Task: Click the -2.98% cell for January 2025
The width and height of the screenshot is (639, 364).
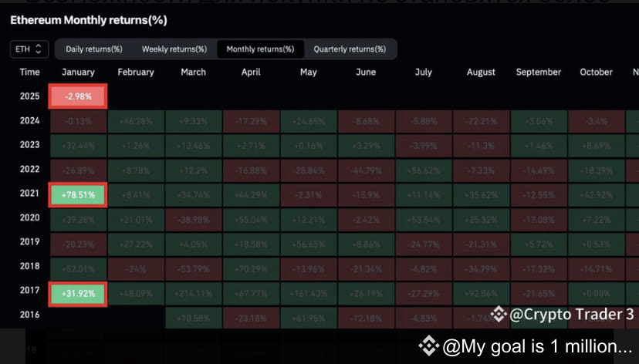Action: 78,96
